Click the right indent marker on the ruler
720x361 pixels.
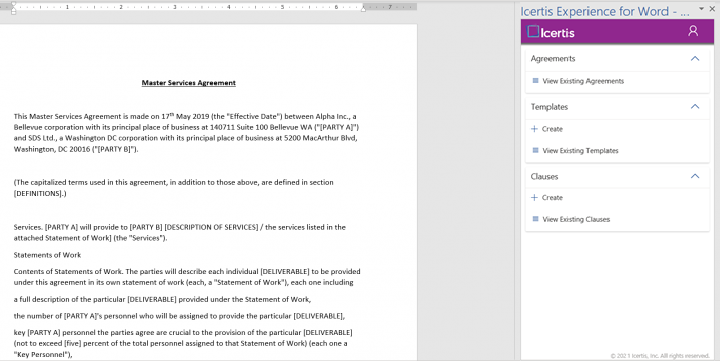click(x=363, y=8)
